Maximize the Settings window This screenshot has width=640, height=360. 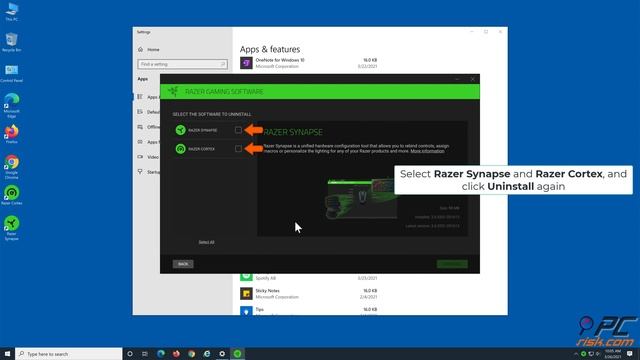point(486,32)
